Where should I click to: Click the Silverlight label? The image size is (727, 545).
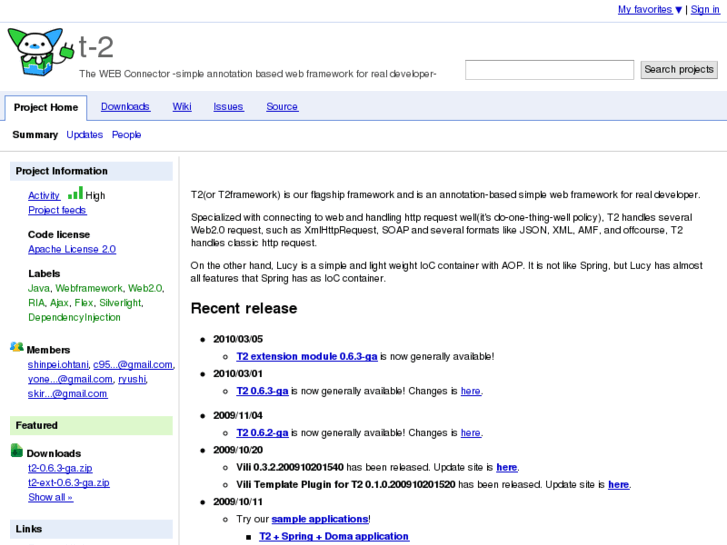(x=120, y=303)
